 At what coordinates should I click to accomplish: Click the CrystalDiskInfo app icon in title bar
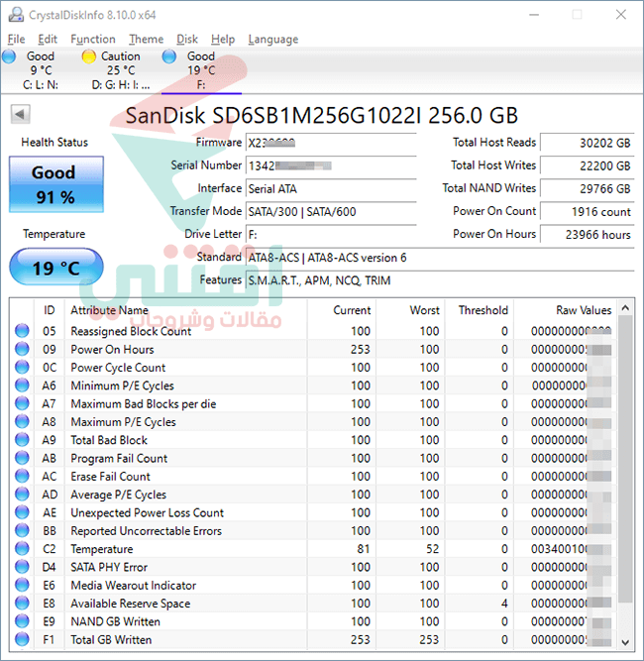pyautogui.click(x=16, y=15)
